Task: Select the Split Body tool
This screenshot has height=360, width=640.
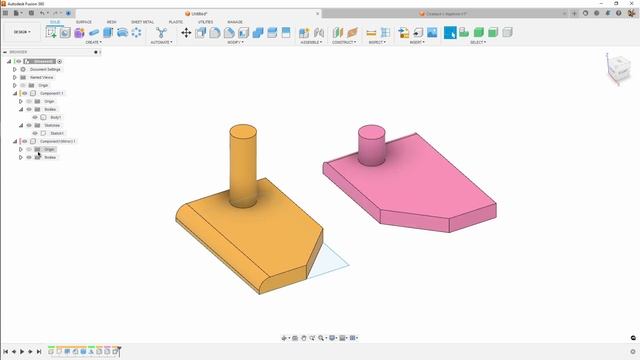Action: (272, 33)
